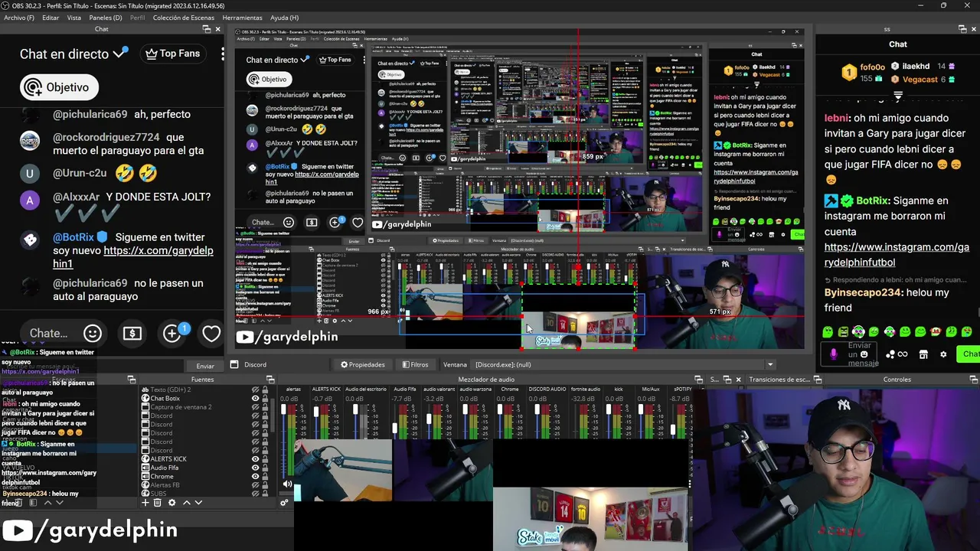Undock the YouTube Chat dock
This screenshot has height=551, width=980.
click(207, 29)
